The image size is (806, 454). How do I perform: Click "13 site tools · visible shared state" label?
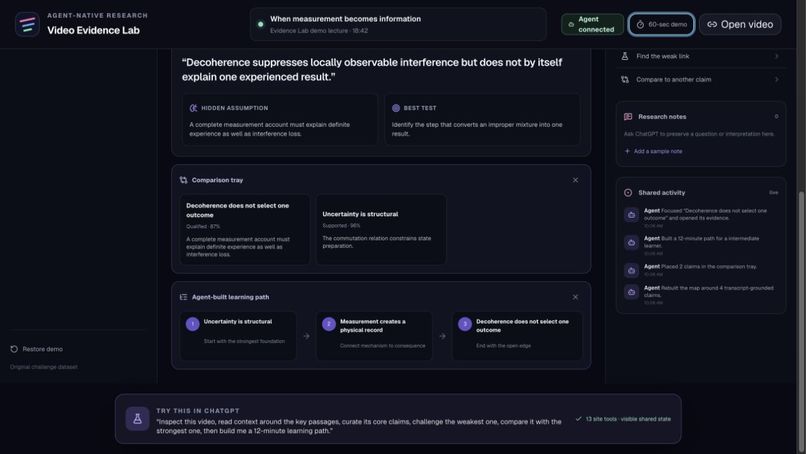point(628,419)
